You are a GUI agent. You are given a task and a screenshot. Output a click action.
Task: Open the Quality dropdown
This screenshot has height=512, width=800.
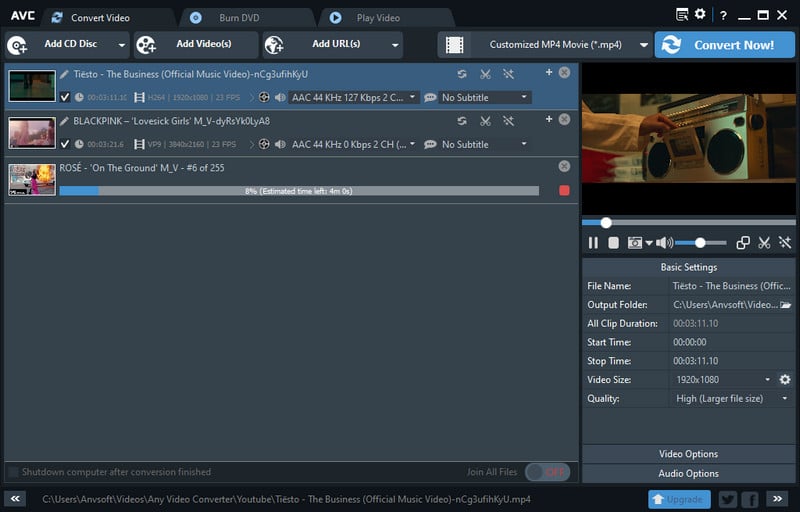(x=732, y=398)
